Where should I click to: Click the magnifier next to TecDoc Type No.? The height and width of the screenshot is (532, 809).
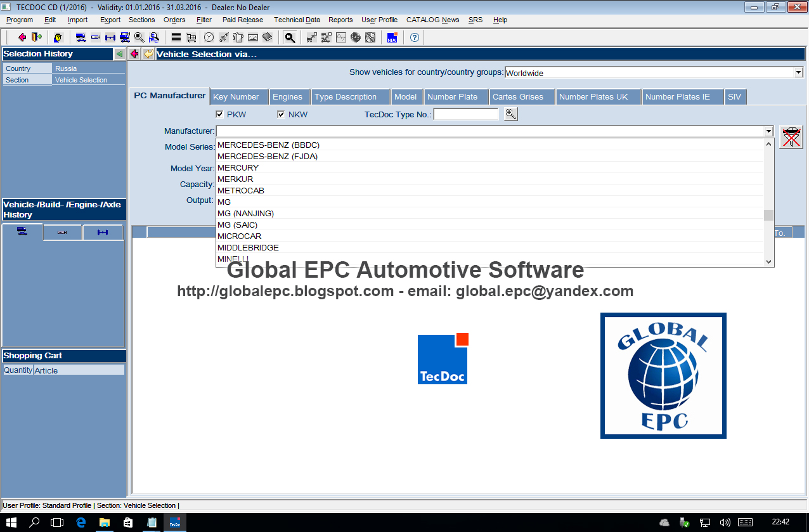tap(511, 114)
